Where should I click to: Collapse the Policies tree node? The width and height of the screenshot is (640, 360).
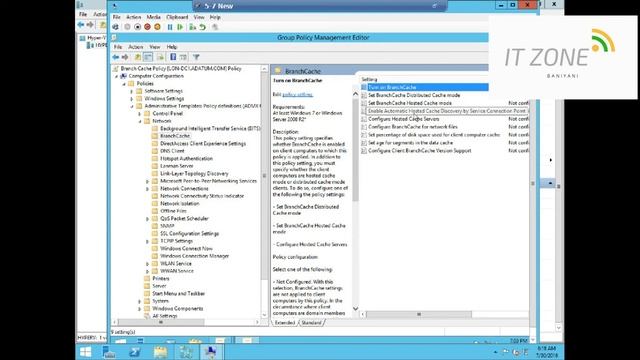click(x=124, y=84)
